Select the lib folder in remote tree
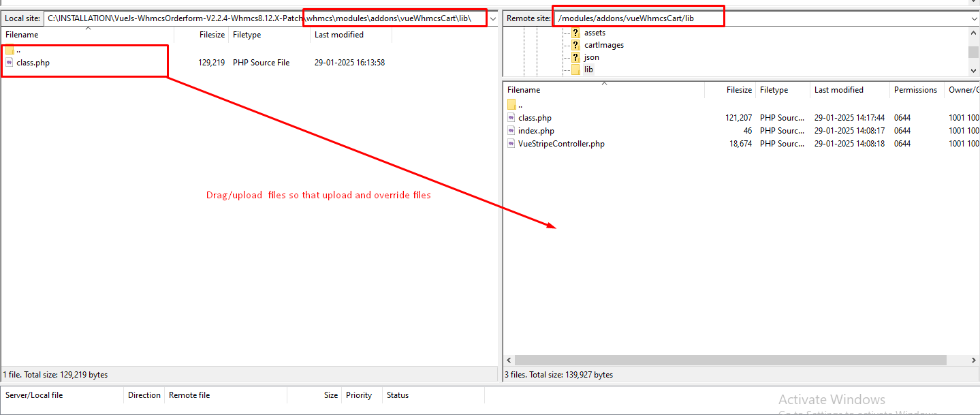This screenshot has width=980, height=415. pos(588,70)
